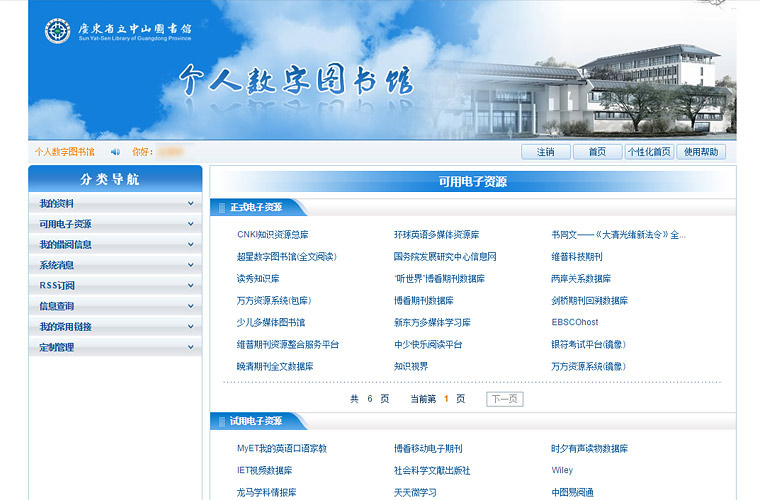
Task: Click the 正式电子资源 section tab
Action: (257, 207)
